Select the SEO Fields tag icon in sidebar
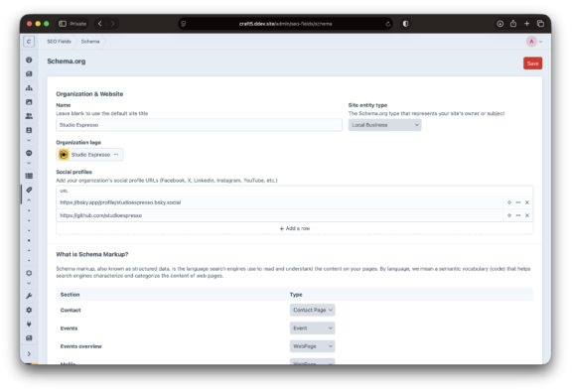The image size is (572, 392). pyautogui.click(x=29, y=190)
